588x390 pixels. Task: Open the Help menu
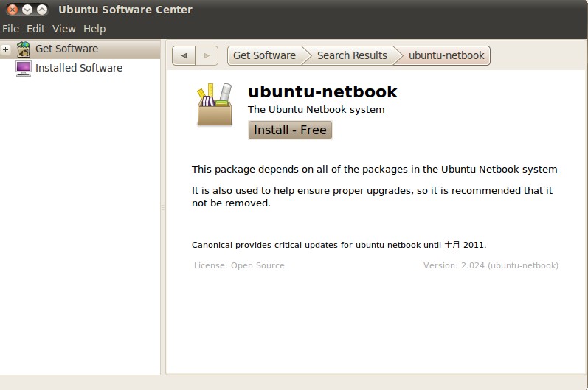point(94,29)
